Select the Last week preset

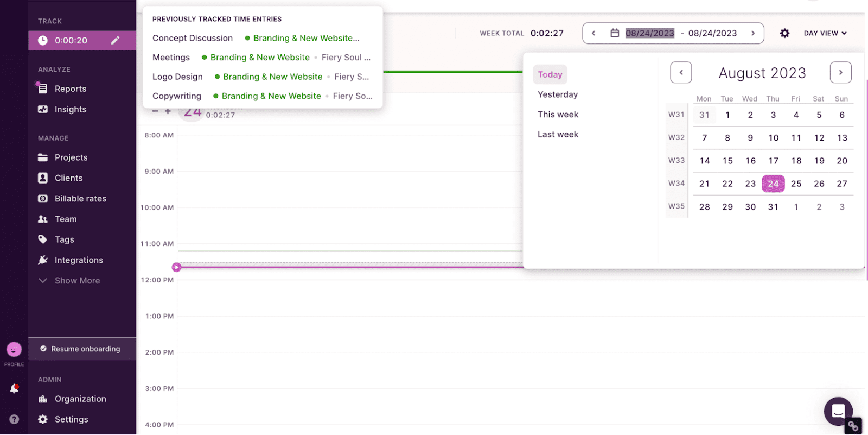pyautogui.click(x=558, y=134)
